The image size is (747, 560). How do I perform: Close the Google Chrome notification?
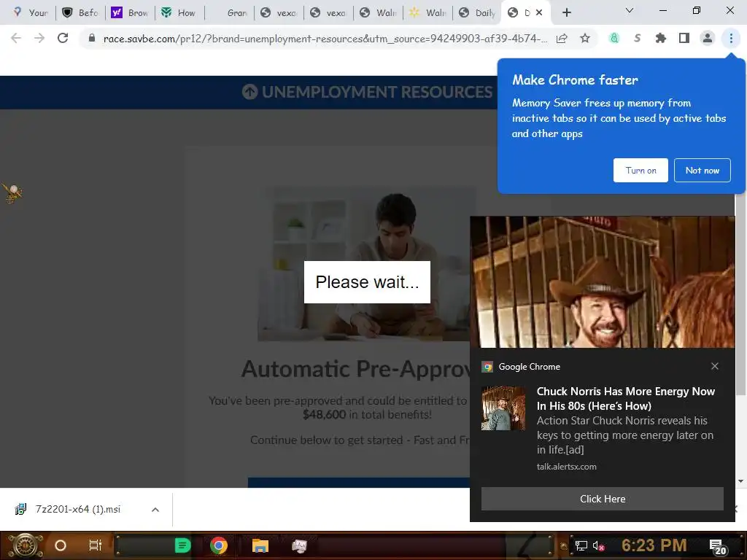pos(715,366)
